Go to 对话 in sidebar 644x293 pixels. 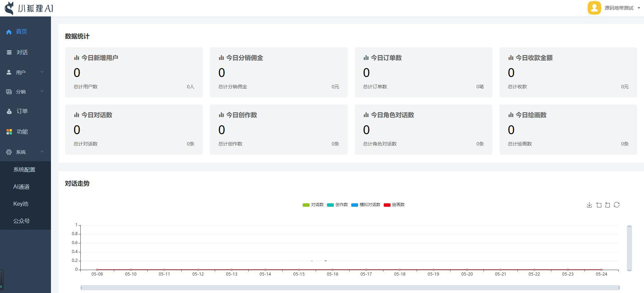click(22, 52)
